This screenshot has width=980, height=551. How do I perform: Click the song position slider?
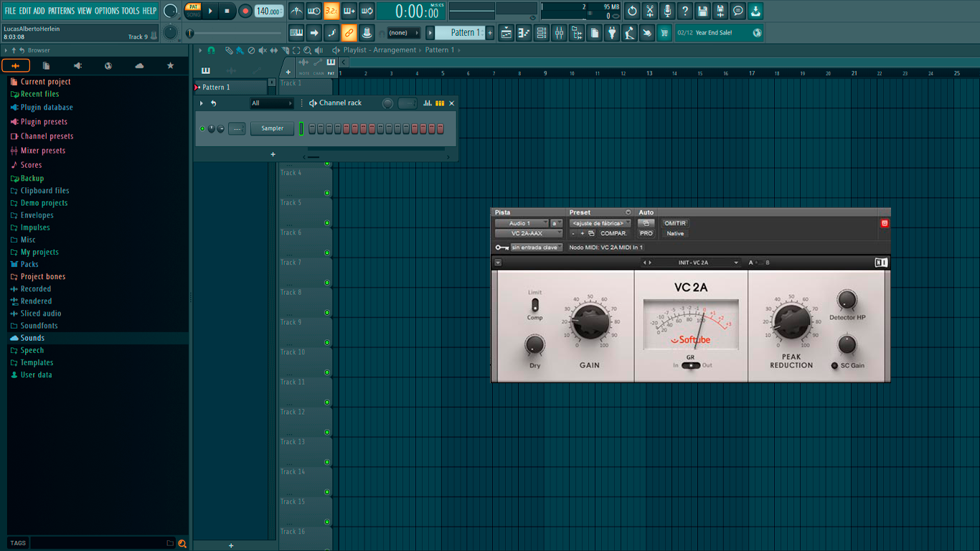(x=235, y=33)
